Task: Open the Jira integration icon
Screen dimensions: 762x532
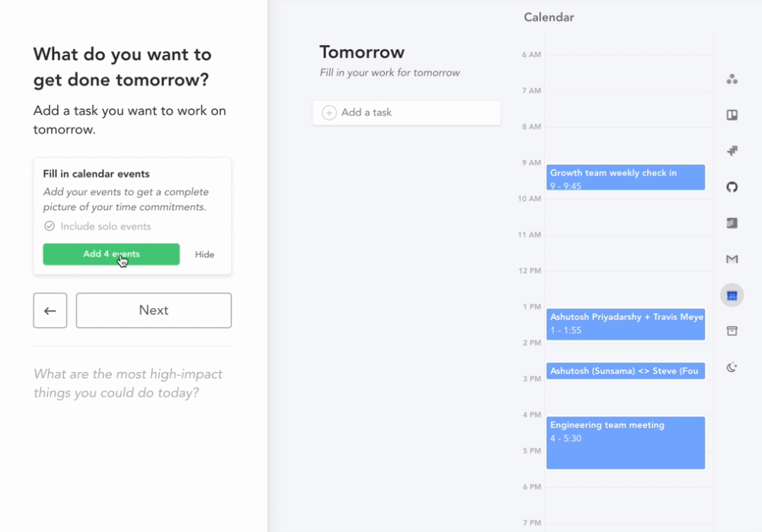Action: pyautogui.click(x=732, y=150)
